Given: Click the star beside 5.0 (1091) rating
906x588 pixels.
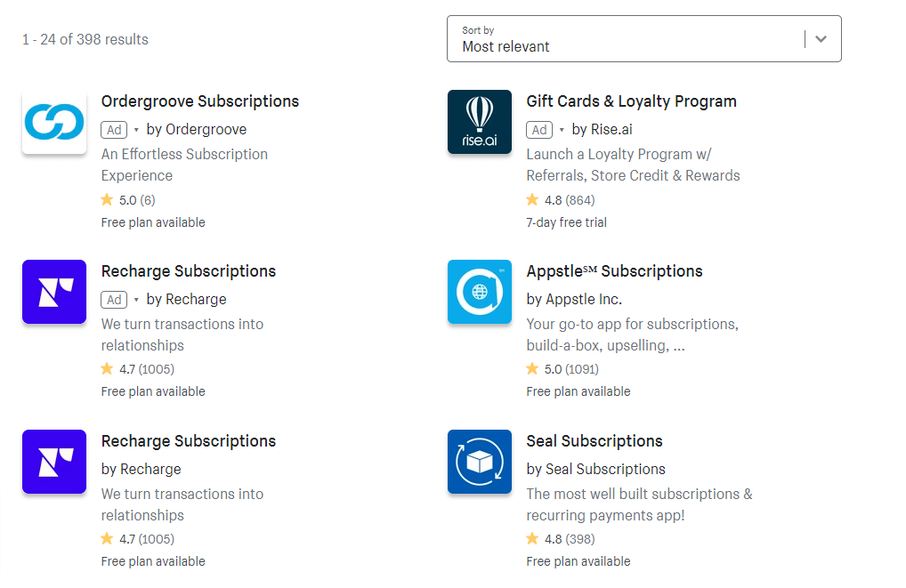Looking at the screenshot, I should click(x=532, y=368).
